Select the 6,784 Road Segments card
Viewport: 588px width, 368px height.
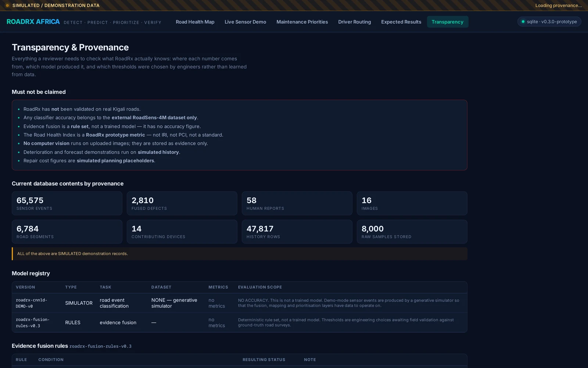[67, 231]
